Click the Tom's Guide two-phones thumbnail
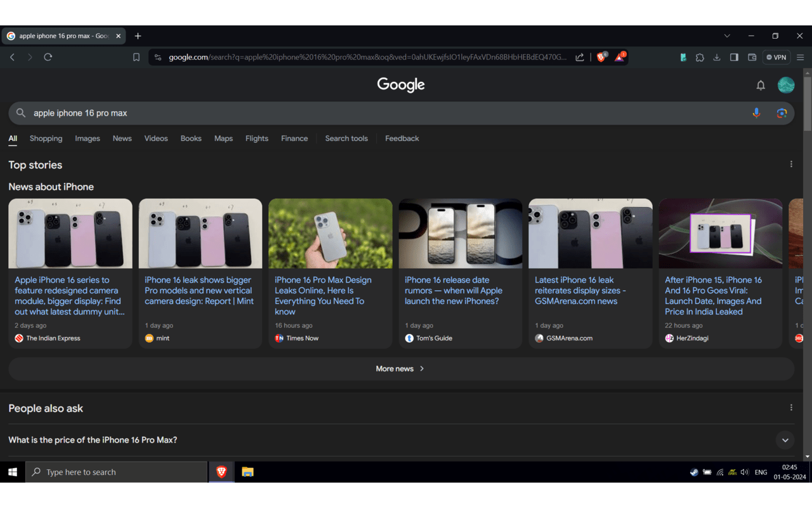This screenshot has height=508, width=812. (461, 234)
